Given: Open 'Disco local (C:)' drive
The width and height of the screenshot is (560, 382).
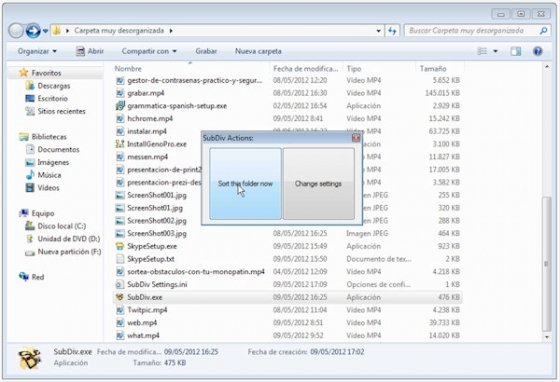Looking at the screenshot, I should (61, 226).
